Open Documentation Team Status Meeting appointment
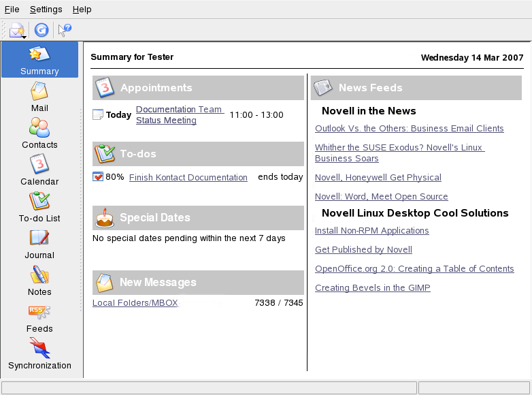Viewport: 532px width, 395px height. (x=180, y=115)
